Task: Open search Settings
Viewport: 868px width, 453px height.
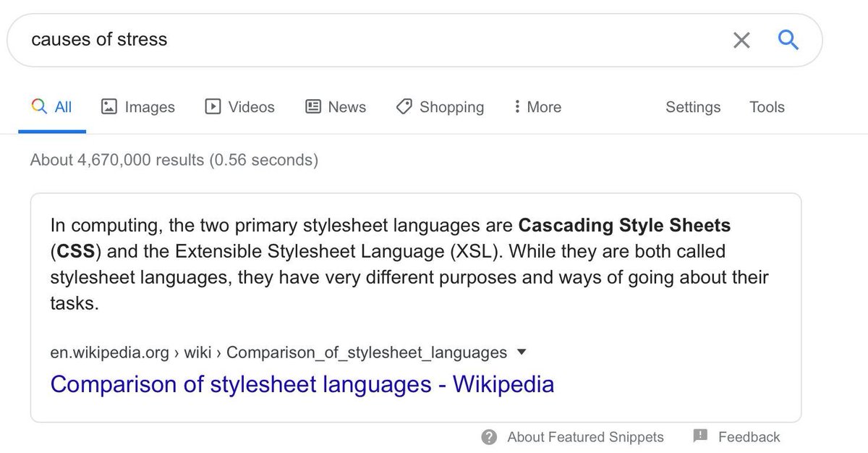Action: (x=693, y=107)
